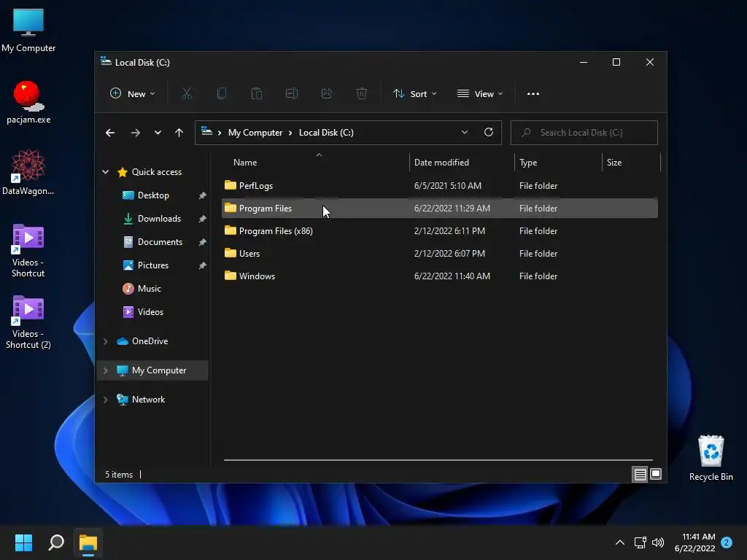Go back with the left arrow
Image resolution: width=747 pixels, height=560 pixels.
coord(110,133)
